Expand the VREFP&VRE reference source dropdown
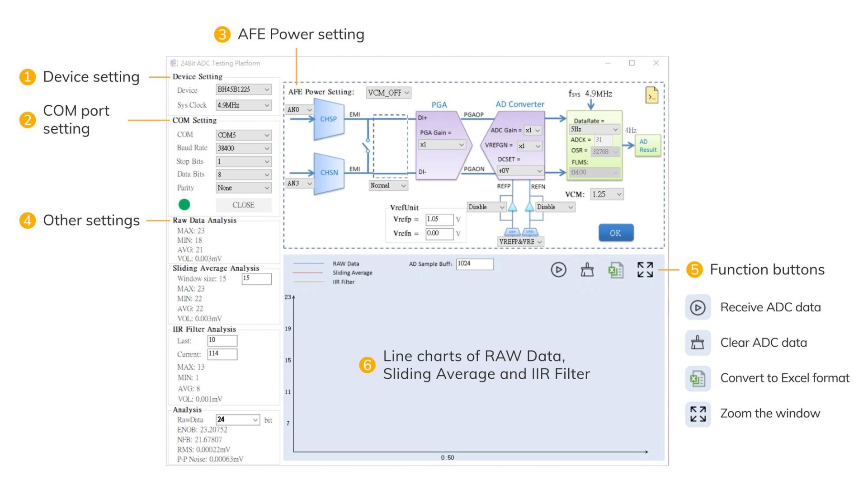 520,242
